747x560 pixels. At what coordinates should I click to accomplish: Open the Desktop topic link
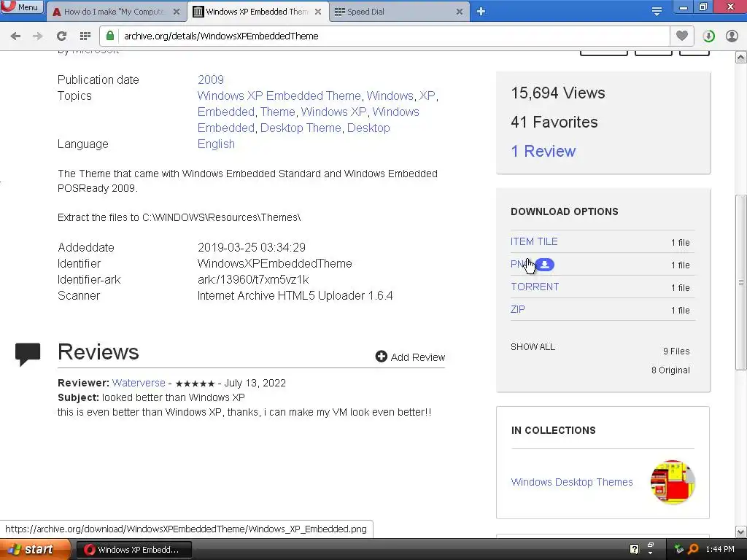pos(368,128)
